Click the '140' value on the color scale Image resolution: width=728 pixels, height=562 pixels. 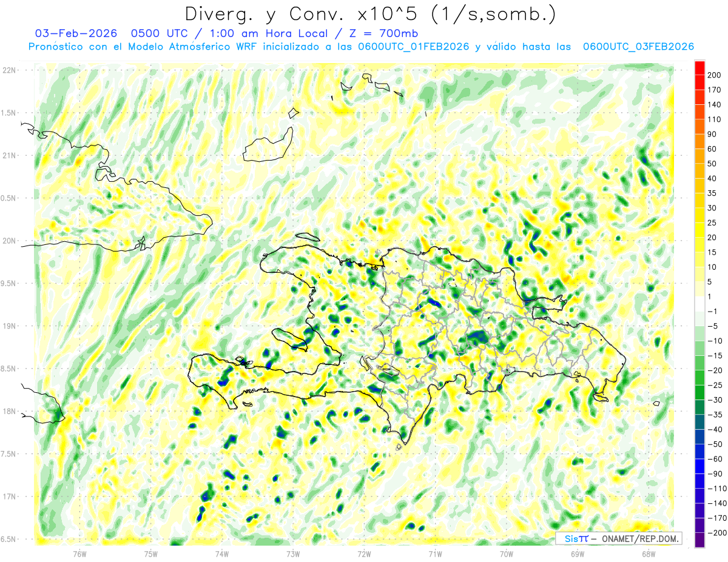713,105
